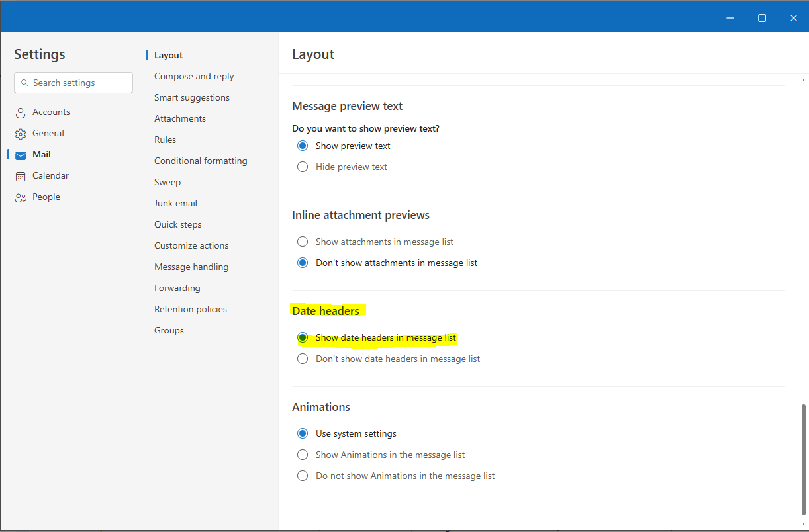Click 'Do you want to show preview text?'
Viewport: 809px width, 532px height.
(365, 128)
